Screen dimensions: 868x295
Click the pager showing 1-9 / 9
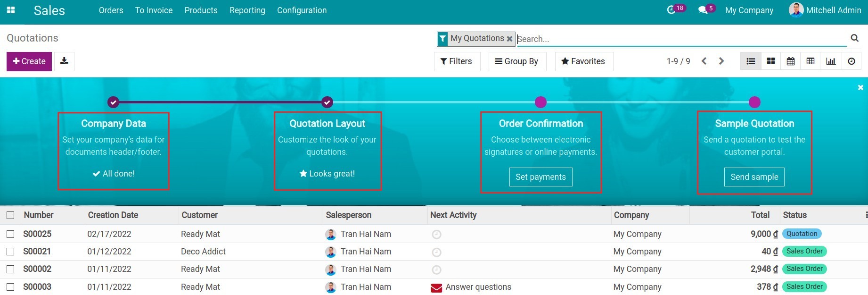(678, 61)
